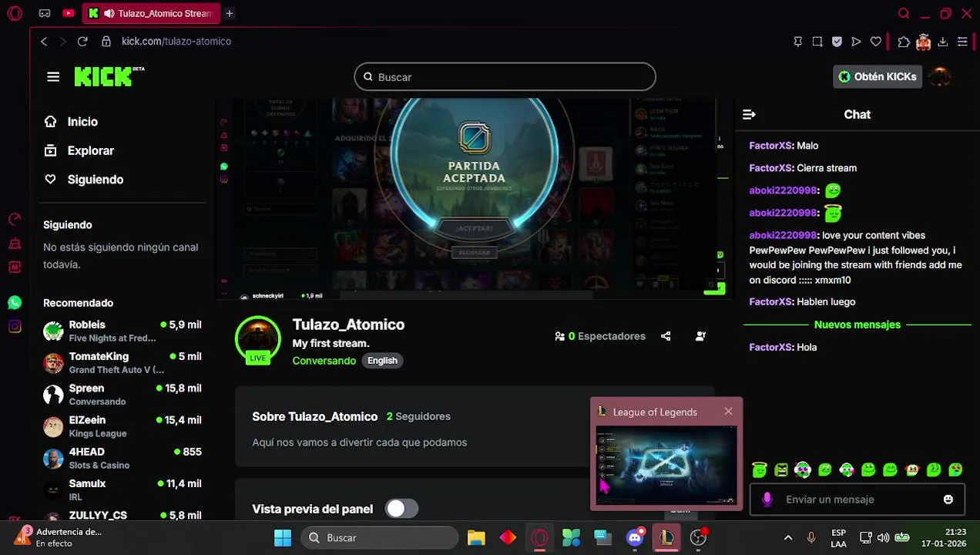The image size is (980, 555).
Task: Click the Nuevos mensajes divider label
Action: point(857,325)
